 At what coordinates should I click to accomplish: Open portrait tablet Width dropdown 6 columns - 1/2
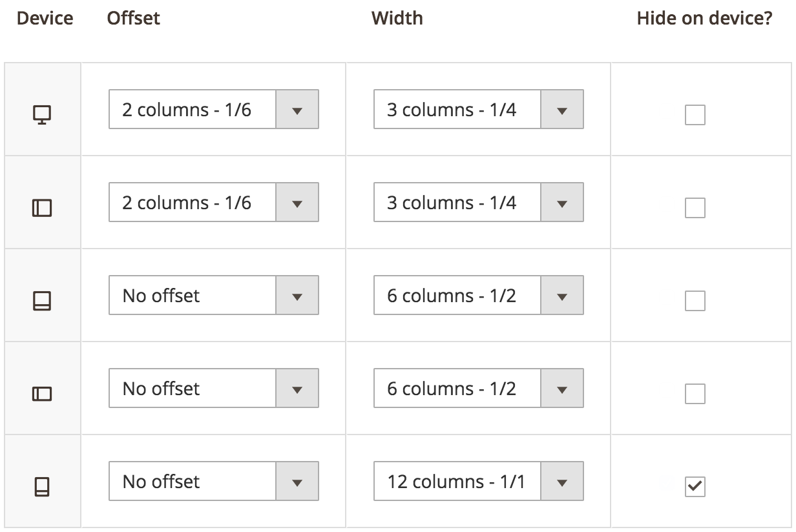(x=479, y=295)
